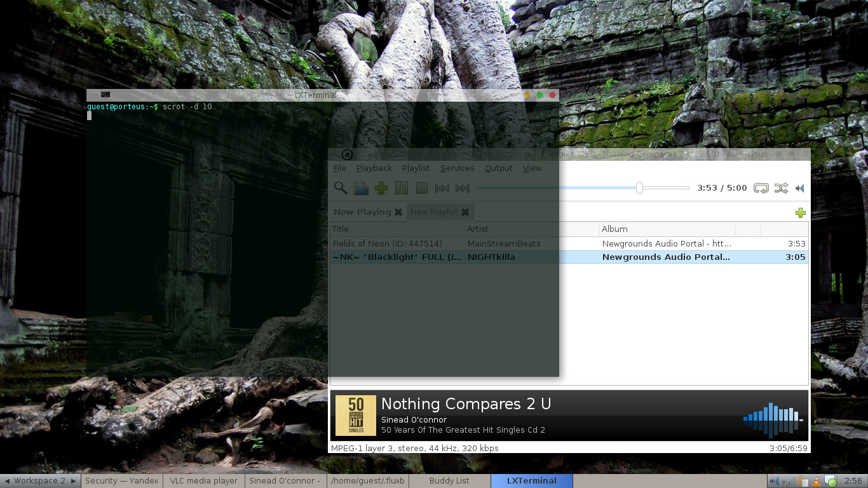Open 'VLC media player' taskbar entry
This screenshot has width=868, height=488.
[x=204, y=481]
